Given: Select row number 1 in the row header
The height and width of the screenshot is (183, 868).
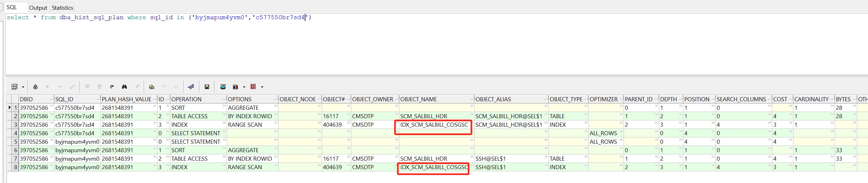Looking at the screenshot, I should point(15,108).
